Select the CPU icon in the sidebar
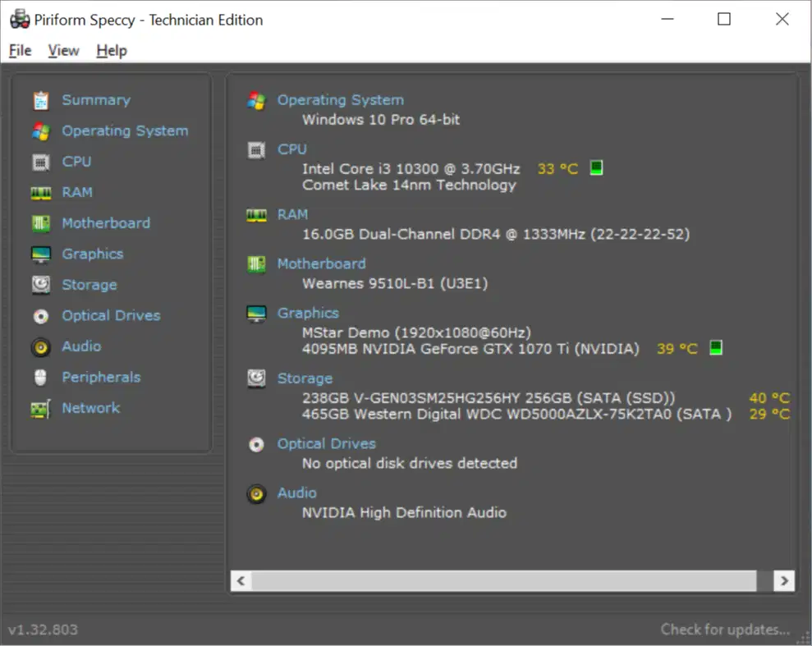The width and height of the screenshot is (812, 646). [40, 162]
